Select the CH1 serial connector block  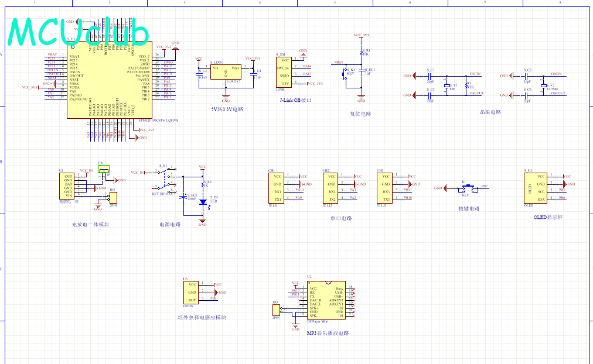click(276, 188)
